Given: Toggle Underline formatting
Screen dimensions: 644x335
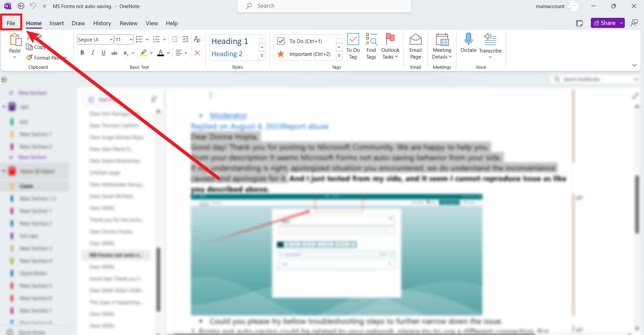Looking at the screenshot, I should click(x=103, y=53).
